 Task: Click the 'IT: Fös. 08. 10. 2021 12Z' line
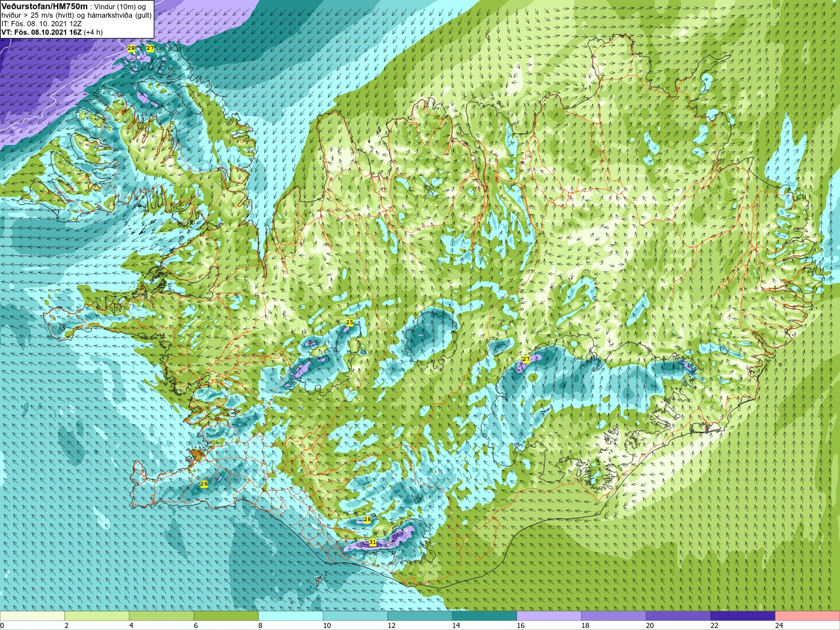tap(41, 24)
